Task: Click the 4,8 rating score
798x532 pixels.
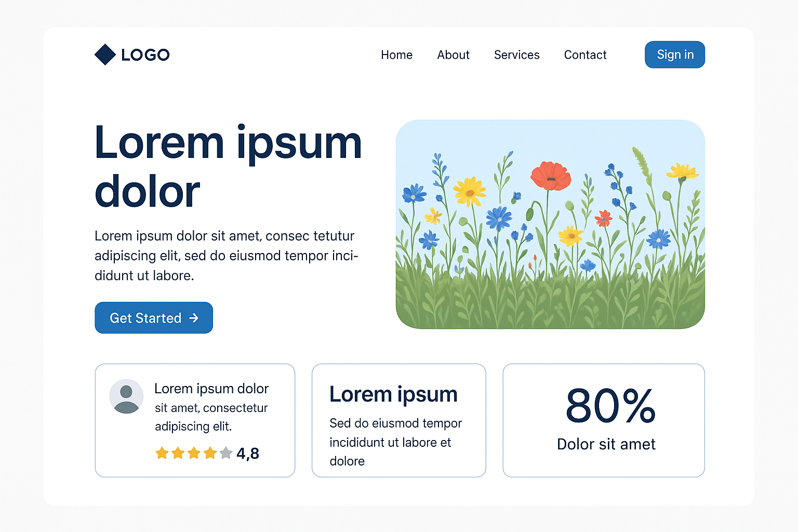Action: click(248, 454)
